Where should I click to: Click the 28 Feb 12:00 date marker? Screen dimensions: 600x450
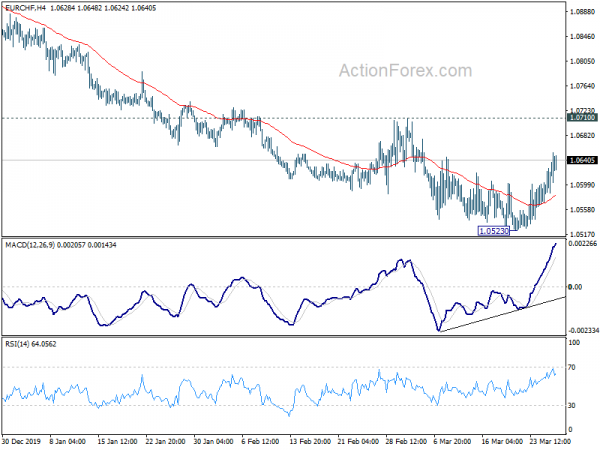(406, 441)
